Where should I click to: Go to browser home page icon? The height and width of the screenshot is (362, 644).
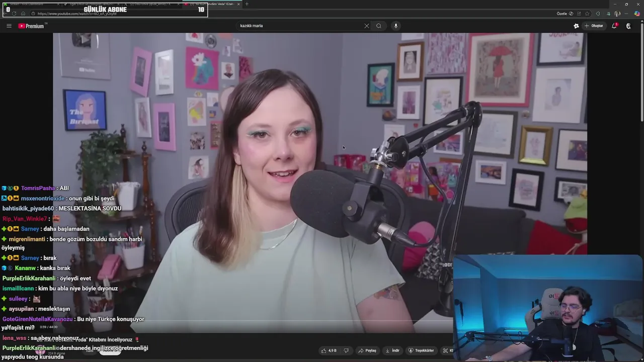pyautogui.click(x=23, y=14)
